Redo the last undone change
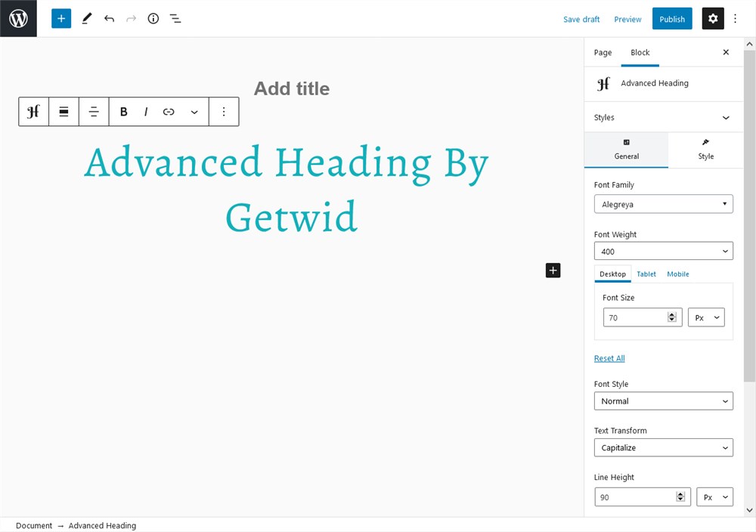This screenshot has width=756, height=532. tap(131, 19)
